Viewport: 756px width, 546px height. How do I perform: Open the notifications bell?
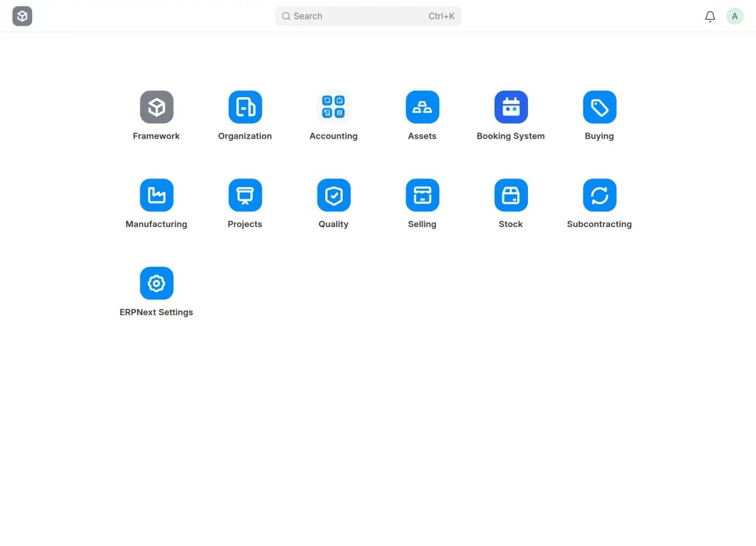(x=710, y=16)
